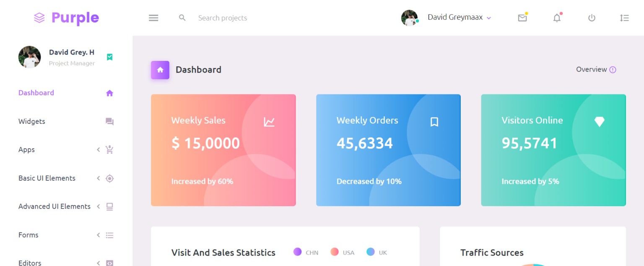Click the Overview link with info icon
Screen dimensions: 644x266
click(596, 69)
